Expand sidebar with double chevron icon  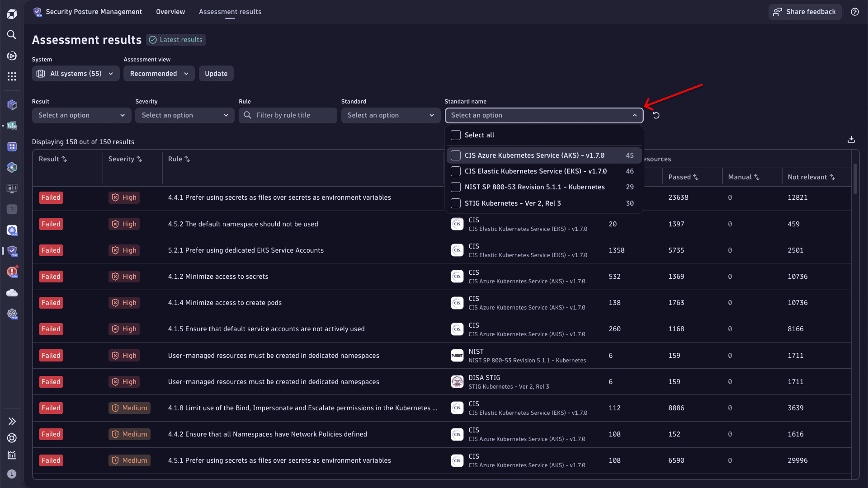click(12, 421)
